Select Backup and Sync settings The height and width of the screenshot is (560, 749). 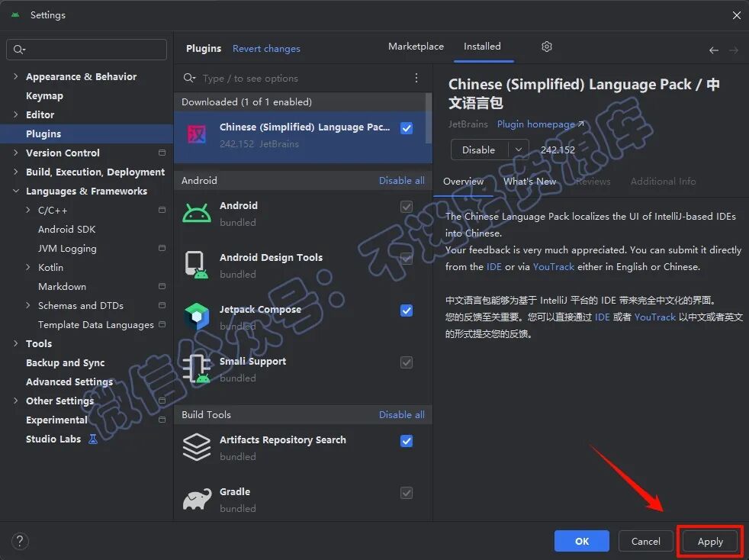pos(65,362)
